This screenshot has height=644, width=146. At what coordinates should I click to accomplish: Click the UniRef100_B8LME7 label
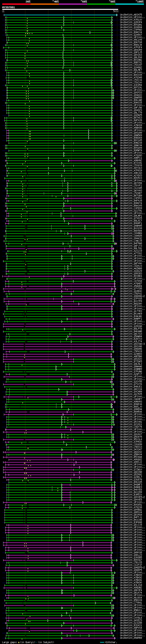pos(131,70)
